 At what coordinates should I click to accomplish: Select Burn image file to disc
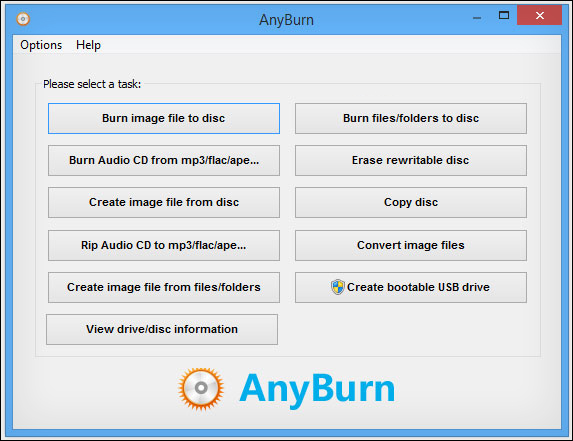[x=164, y=118]
